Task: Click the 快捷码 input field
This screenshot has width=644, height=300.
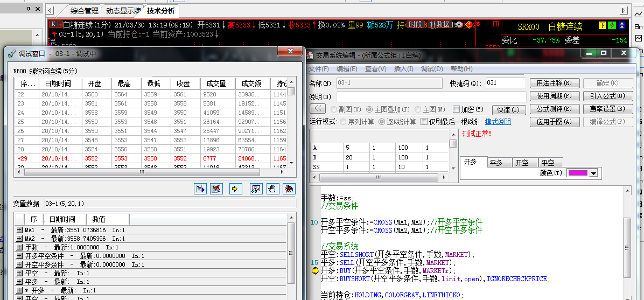Action: point(505,83)
